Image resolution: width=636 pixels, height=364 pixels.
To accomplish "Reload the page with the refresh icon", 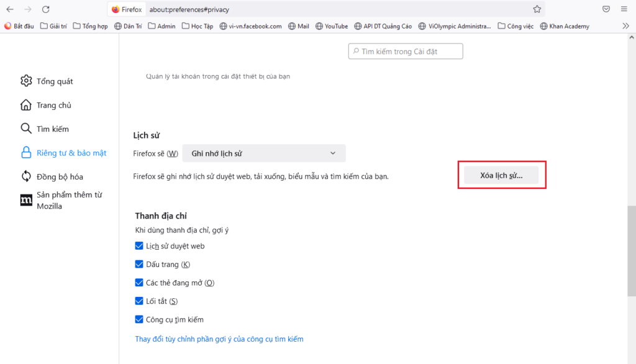I will click(x=46, y=9).
